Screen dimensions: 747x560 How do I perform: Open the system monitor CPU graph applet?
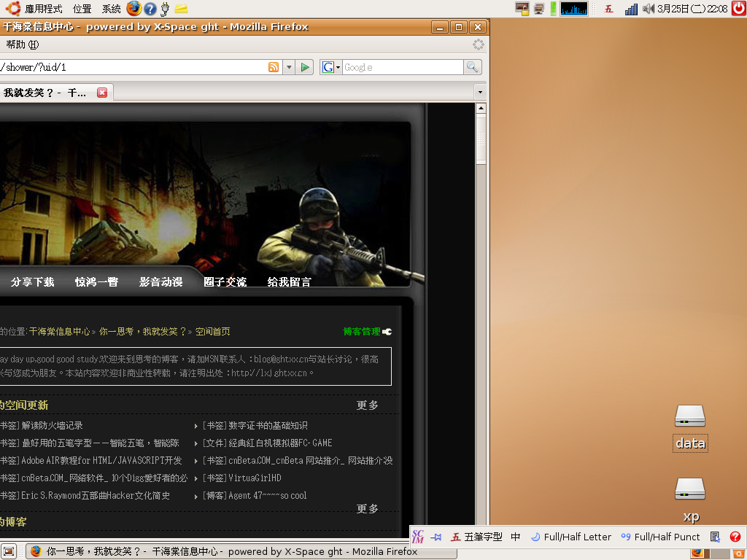[573, 9]
